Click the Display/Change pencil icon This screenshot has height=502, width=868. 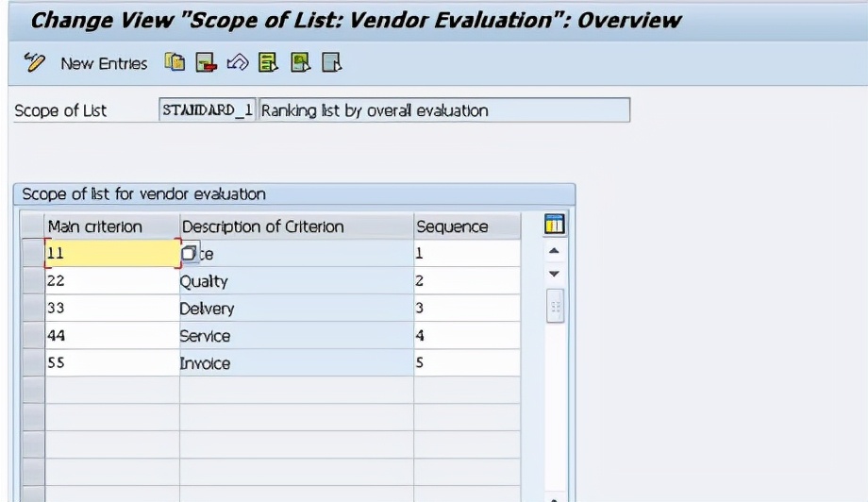click(34, 62)
